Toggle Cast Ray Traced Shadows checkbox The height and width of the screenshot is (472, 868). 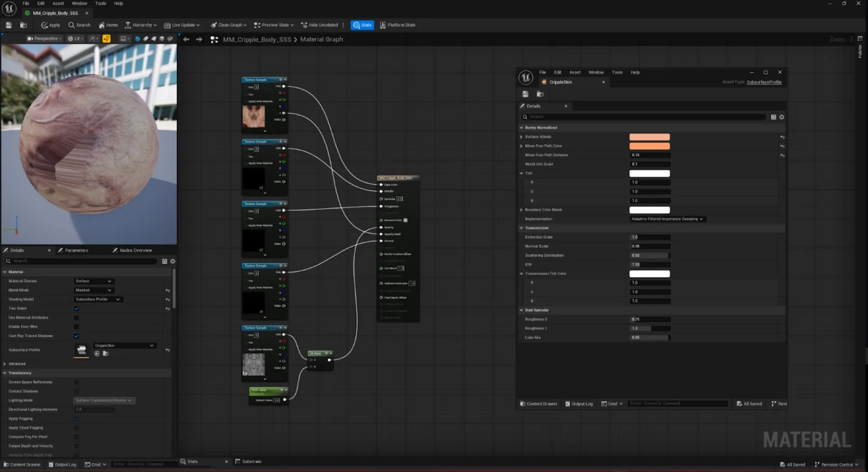(x=76, y=336)
